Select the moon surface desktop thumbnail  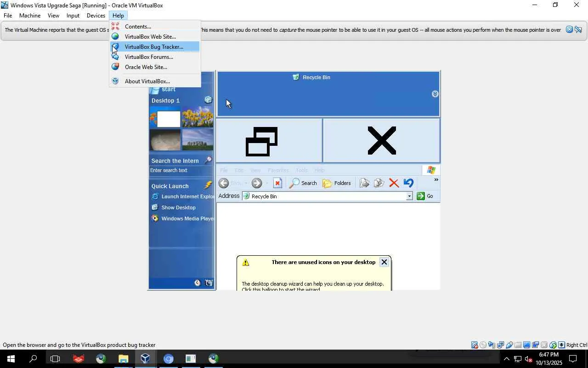click(165, 140)
